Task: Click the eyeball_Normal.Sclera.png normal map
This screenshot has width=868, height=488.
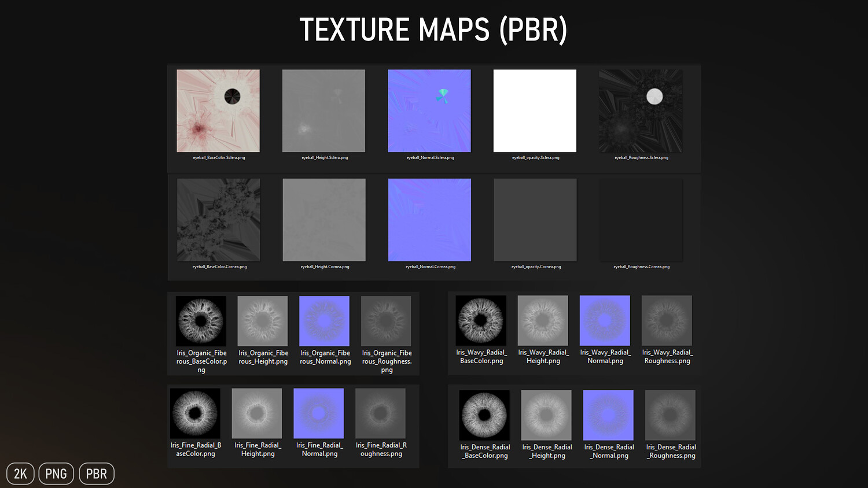Action: [429, 111]
